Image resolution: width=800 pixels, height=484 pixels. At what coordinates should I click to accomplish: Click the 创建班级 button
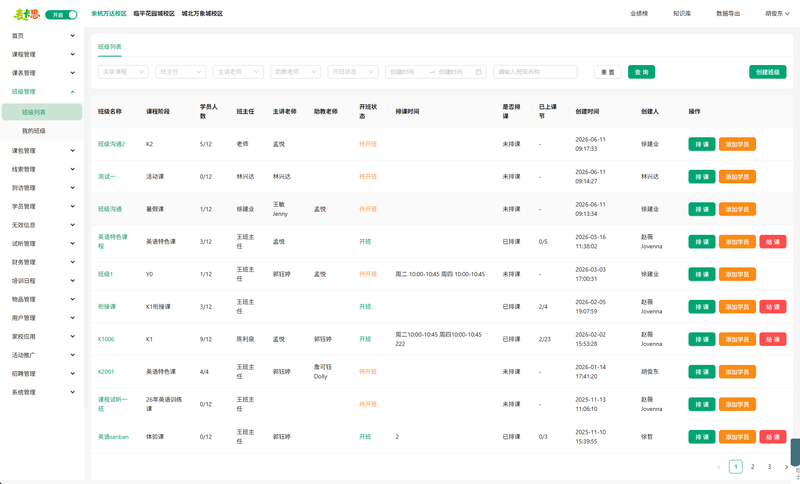767,72
